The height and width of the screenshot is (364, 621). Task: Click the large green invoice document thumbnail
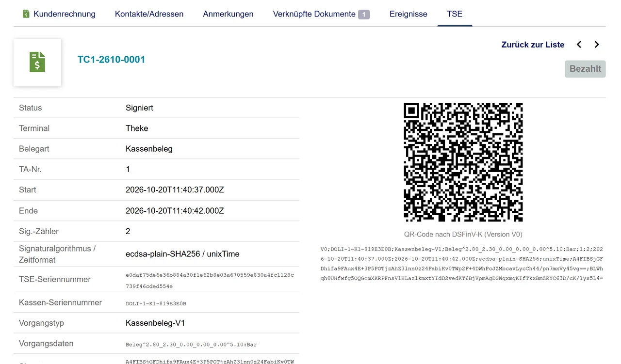[37, 63]
